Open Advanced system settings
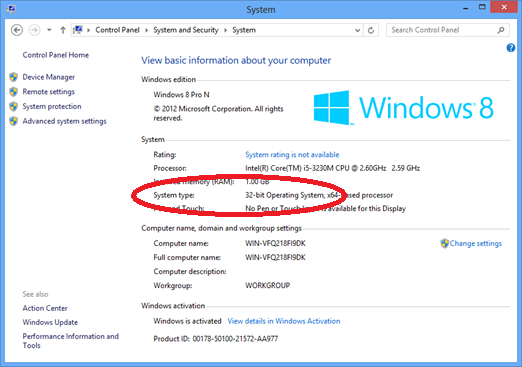 tap(64, 121)
